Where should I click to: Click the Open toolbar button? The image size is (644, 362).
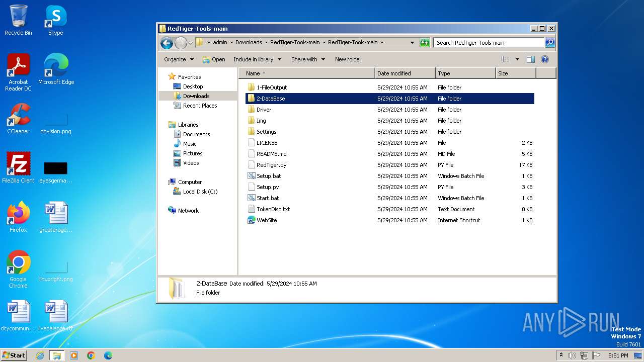(214, 59)
